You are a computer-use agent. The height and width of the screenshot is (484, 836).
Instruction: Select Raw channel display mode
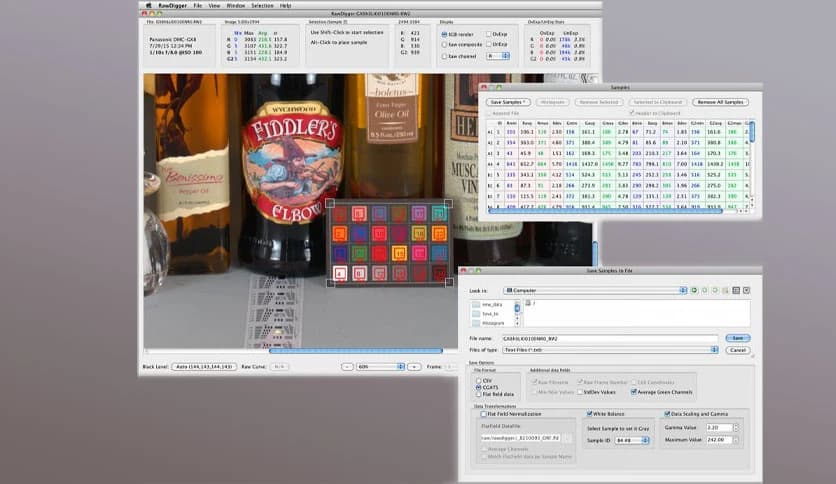[x=444, y=56]
